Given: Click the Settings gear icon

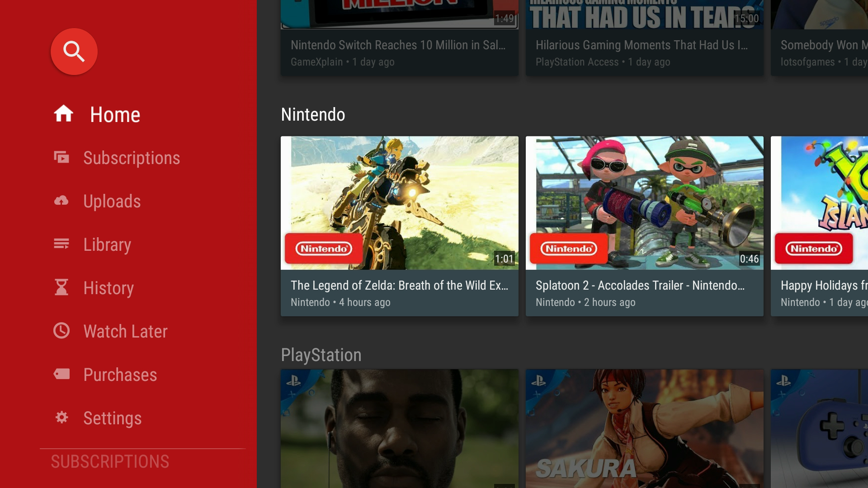Looking at the screenshot, I should click(61, 417).
